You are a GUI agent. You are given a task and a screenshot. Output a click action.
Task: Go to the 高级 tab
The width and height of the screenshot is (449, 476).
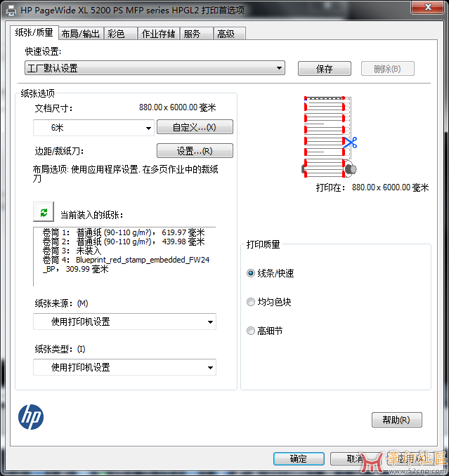(x=229, y=34)
